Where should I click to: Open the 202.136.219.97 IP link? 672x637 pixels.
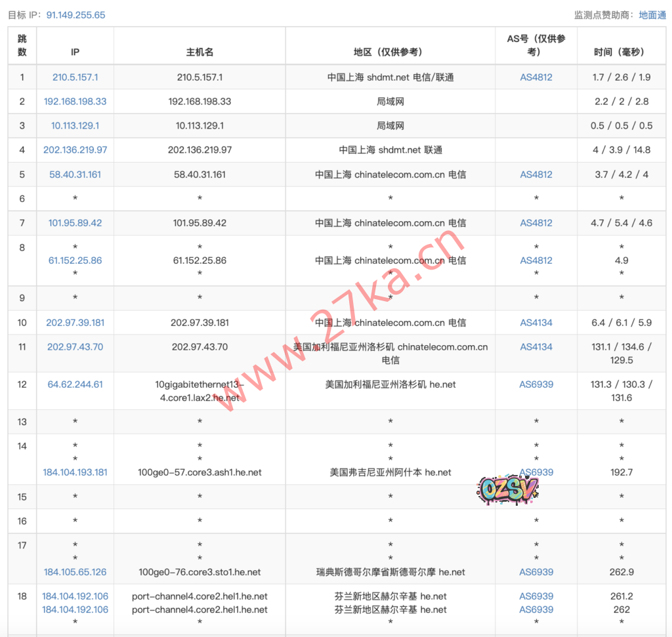point(75,150)
